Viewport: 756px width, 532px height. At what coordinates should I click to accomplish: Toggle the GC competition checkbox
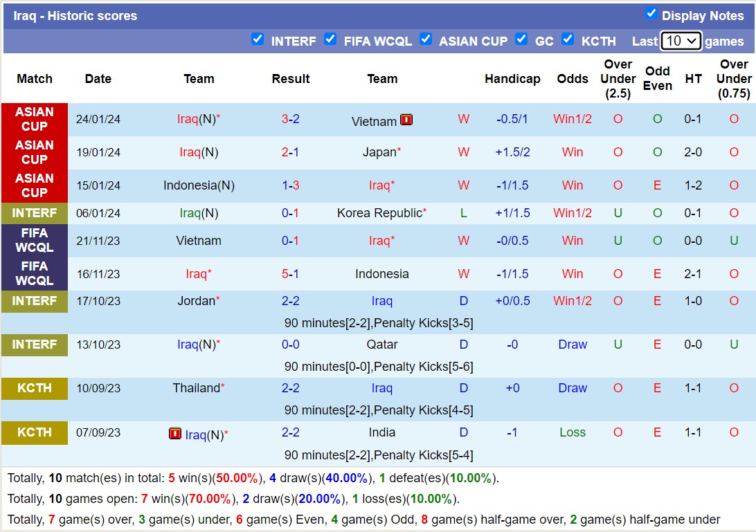click(x=521, y=39)
